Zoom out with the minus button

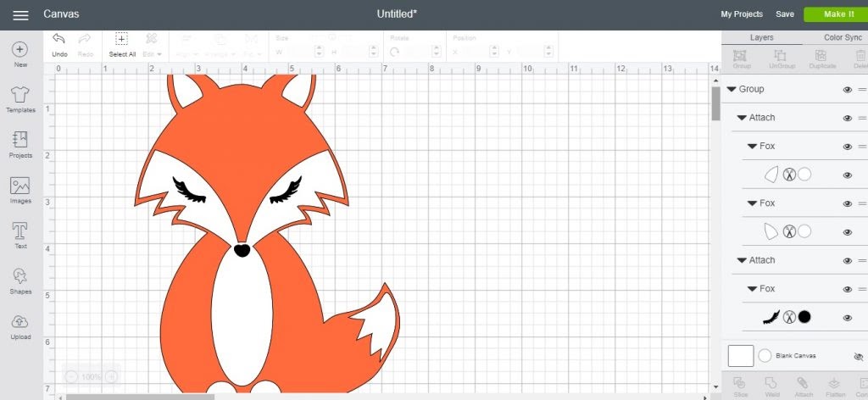coord(72,377)
